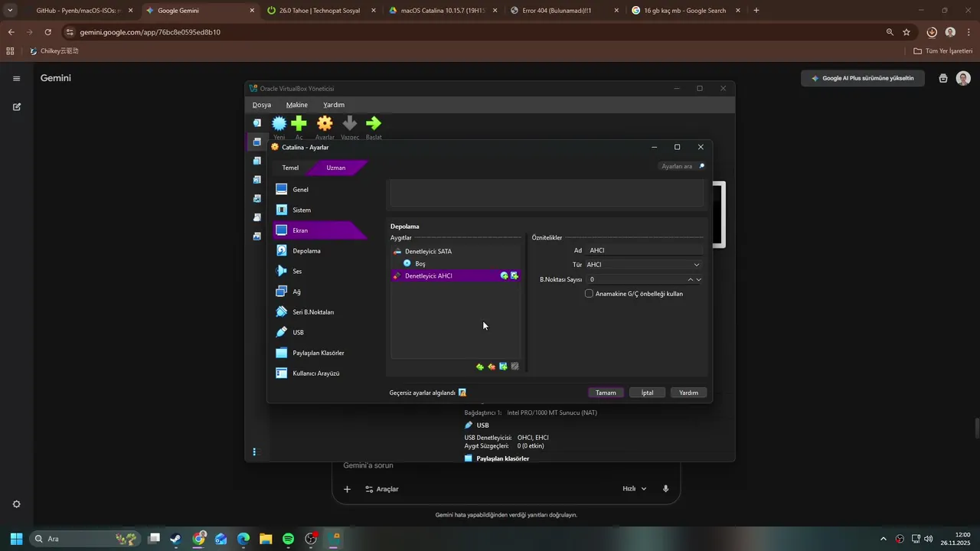Switch to the 26.0 Tahoe Technopat tab
The height and width of the screenshot is (551, 980).
point(322,11)
